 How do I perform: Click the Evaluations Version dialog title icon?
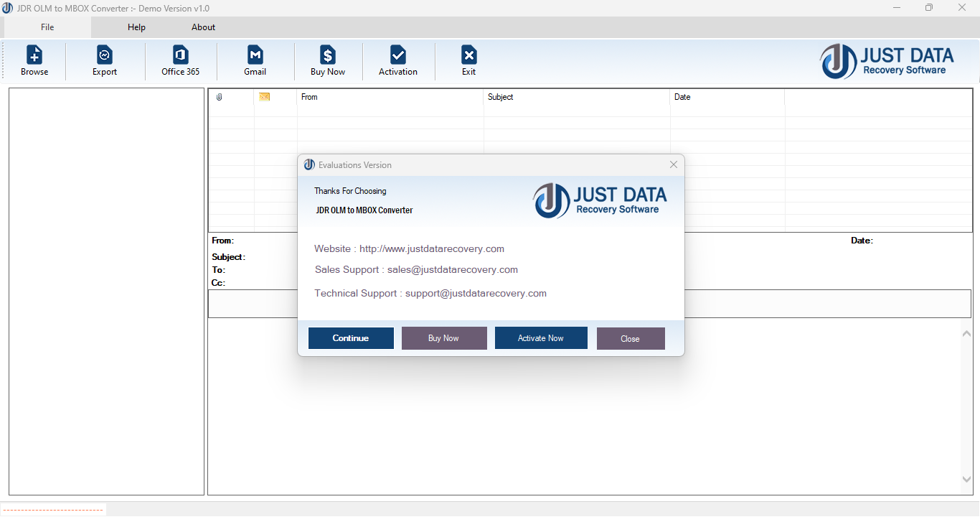pyautogui.click(x=309, y=164)
